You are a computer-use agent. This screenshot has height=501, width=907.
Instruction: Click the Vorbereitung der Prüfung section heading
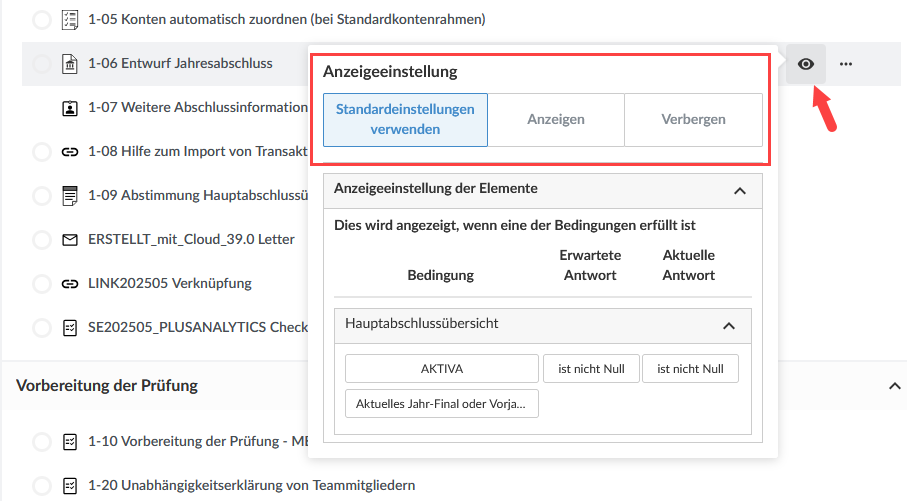[107, 386]
